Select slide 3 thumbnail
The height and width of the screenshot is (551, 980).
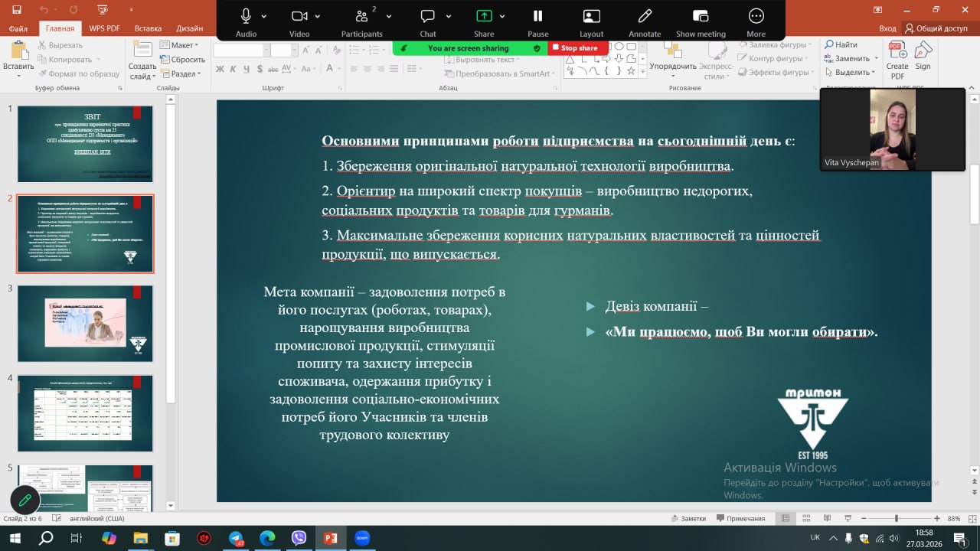pos(85,324)
